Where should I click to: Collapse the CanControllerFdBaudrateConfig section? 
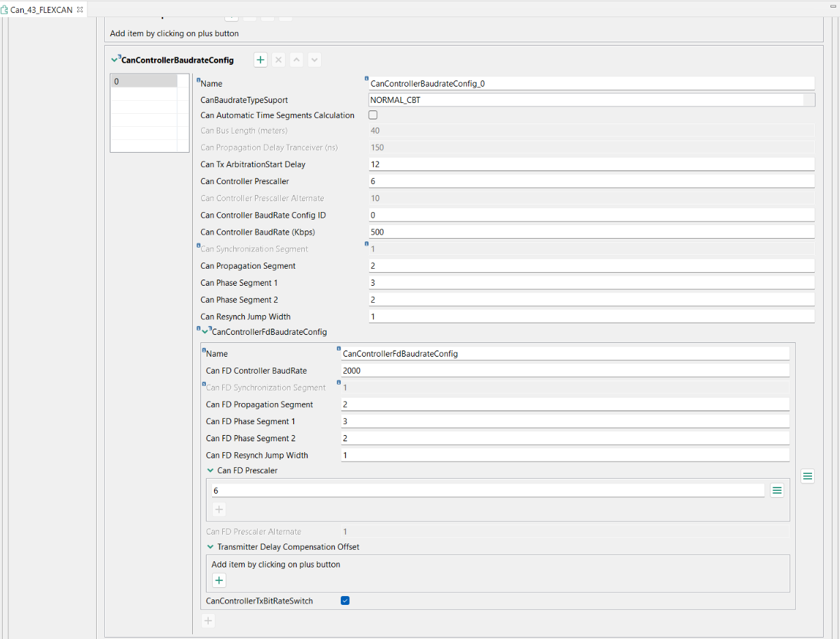click(205, 331)
